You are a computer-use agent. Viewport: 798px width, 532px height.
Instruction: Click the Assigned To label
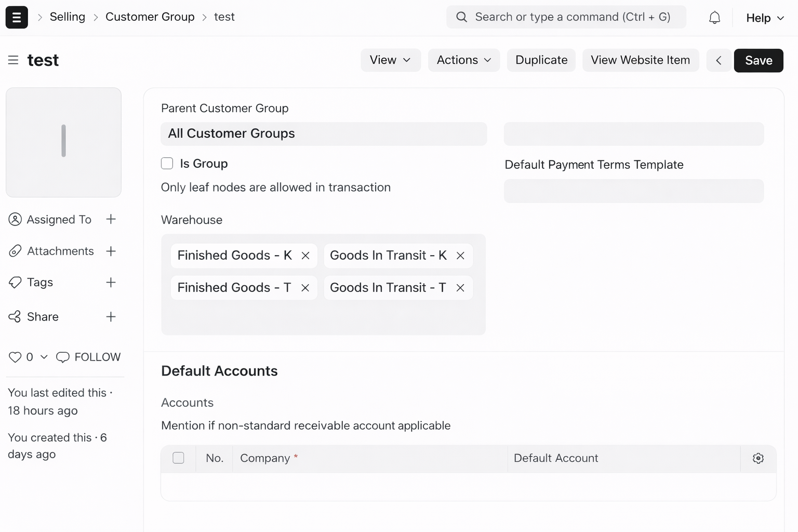pos(59,219)
